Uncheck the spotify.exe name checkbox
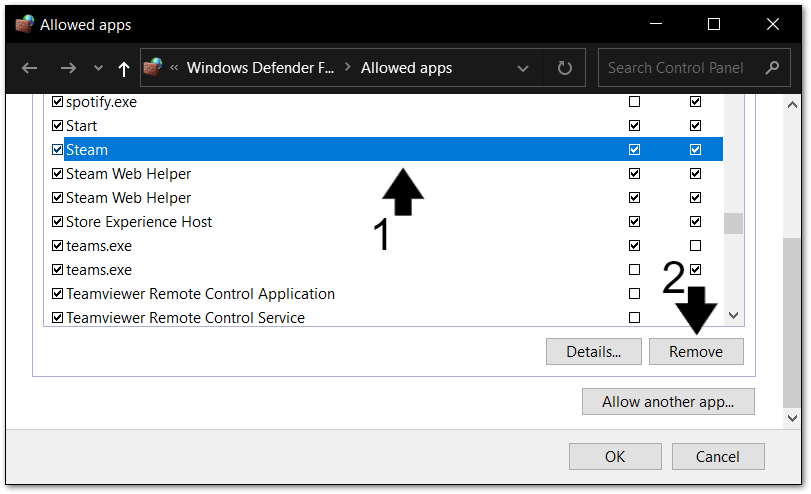Viewport: 811px width, 494px height. click(x=57, y=101)
